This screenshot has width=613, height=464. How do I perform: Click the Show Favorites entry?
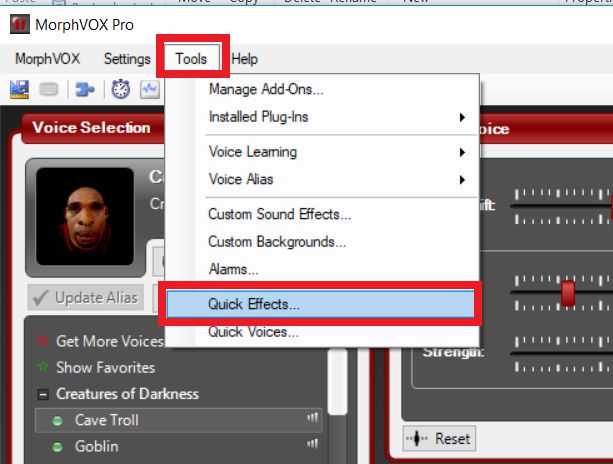(106, 367)
